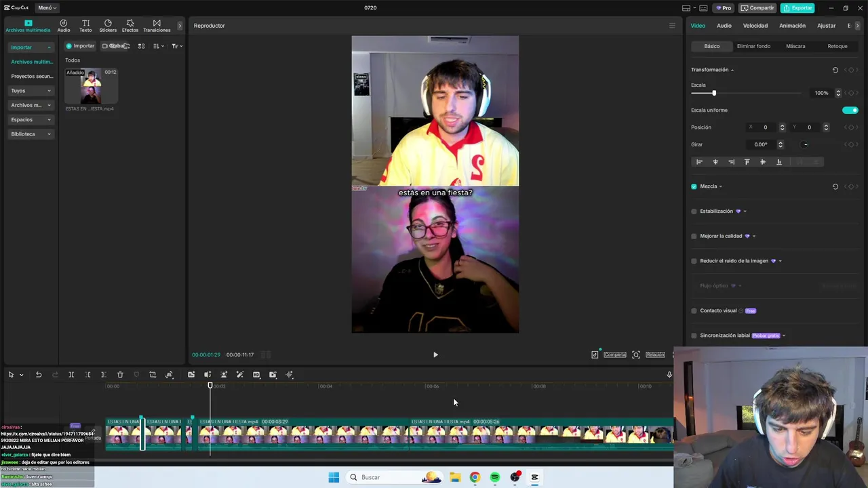Open the Texto tool tab

(85, 26)
